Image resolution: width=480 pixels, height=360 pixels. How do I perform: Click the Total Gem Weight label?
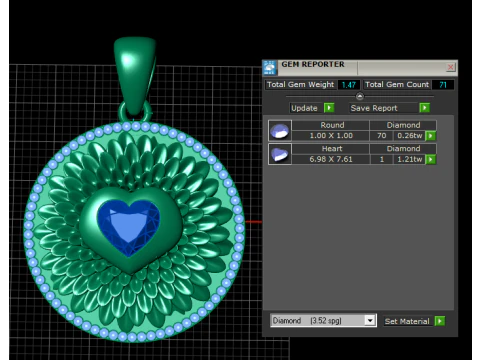tap(301, 85)
